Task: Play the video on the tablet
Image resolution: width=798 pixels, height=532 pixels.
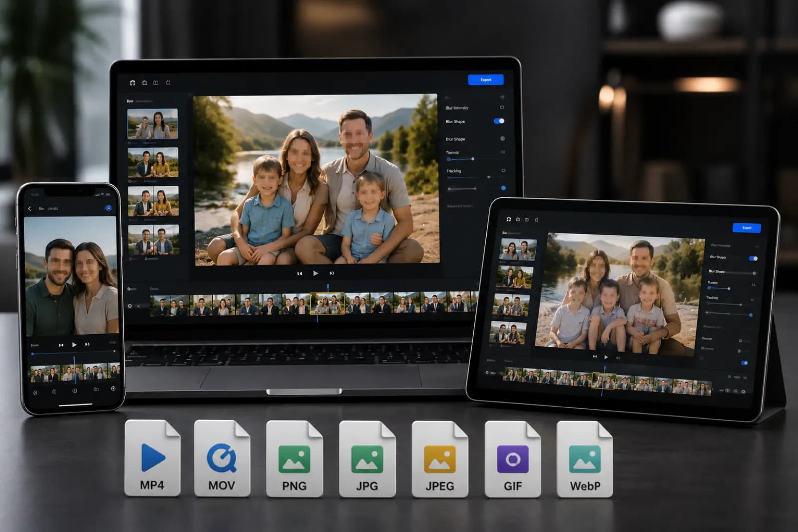Action: point(606,357)
